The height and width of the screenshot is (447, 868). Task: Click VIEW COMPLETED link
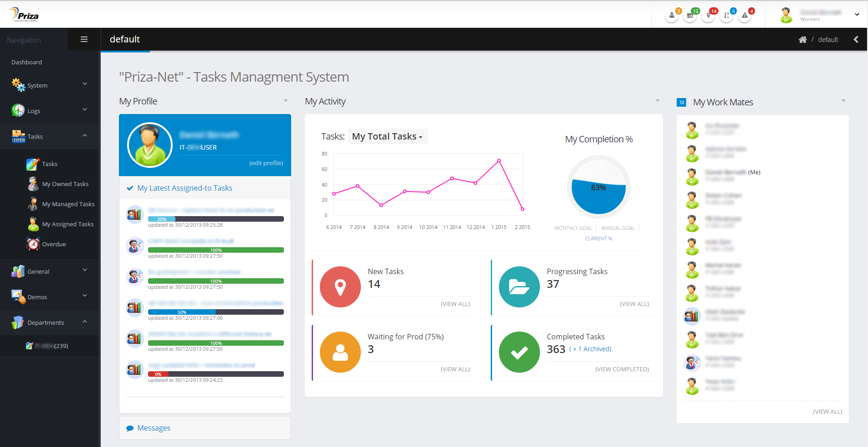(622, 369)
